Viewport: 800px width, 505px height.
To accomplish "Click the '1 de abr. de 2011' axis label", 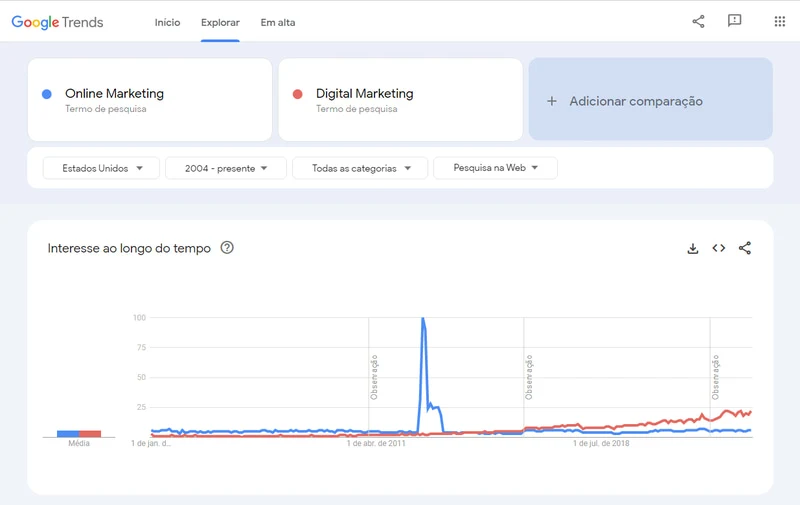I will click(376, 443).
